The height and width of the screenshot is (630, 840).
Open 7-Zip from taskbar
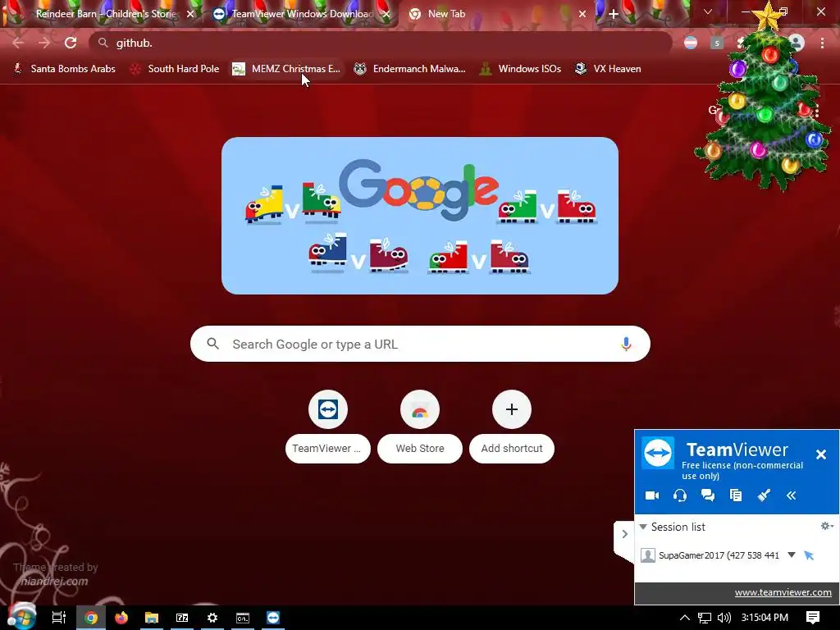pyautogui.click(x=182, y=618)
